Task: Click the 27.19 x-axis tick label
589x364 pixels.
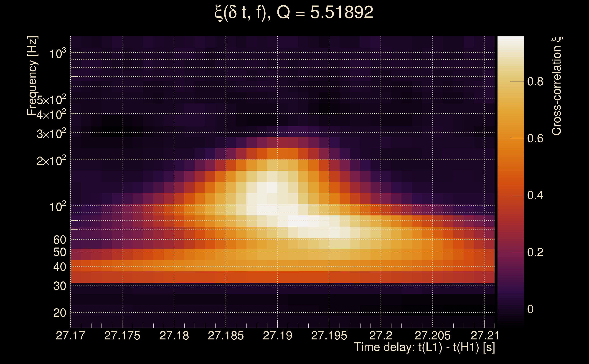Action: click(277, 336)
